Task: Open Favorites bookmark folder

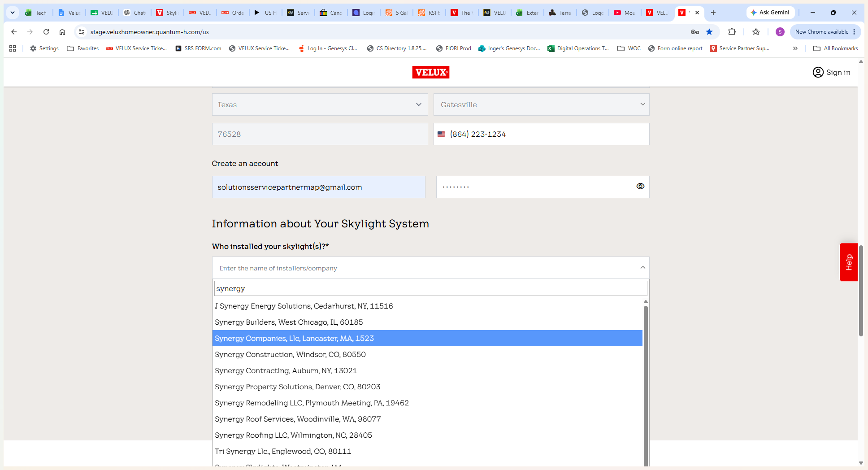Action: pyautogui.click(x=83, y=48)
